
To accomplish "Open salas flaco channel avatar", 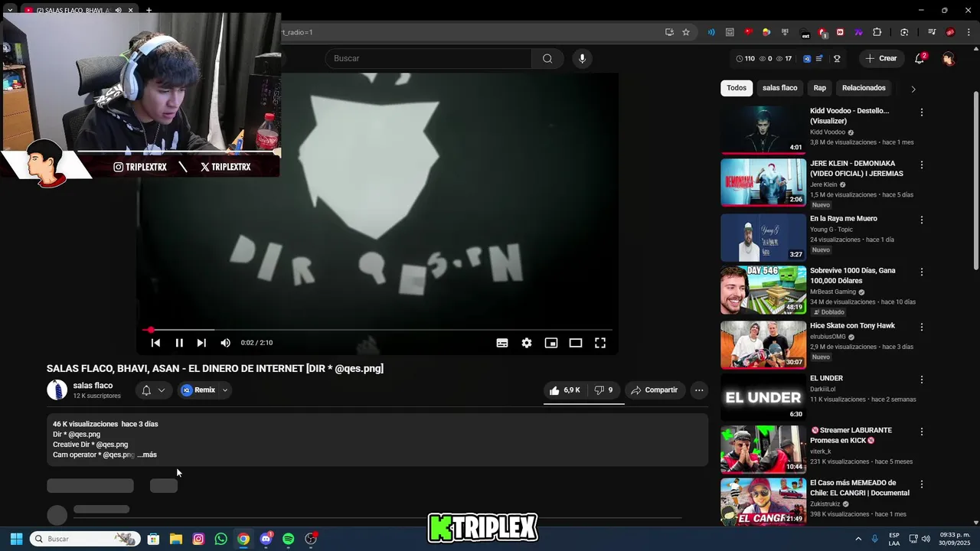I will 57,390.
